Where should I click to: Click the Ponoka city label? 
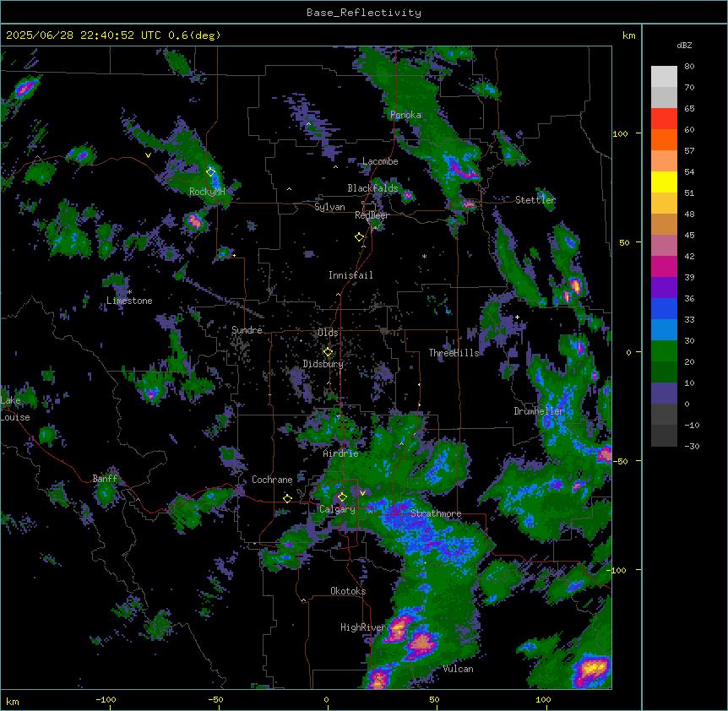[x=405, y=115]
